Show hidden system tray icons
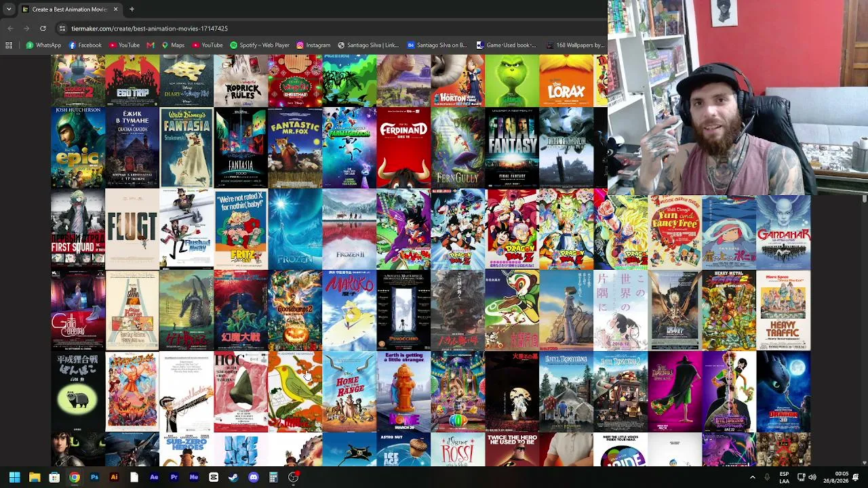Image resolution: width=868 pixels, height=488 pixels. (752, 477)
